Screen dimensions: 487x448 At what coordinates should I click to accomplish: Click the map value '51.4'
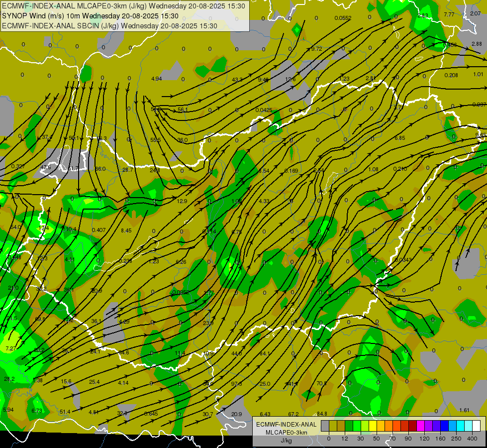pyautogui.click(x=65, y=412)
